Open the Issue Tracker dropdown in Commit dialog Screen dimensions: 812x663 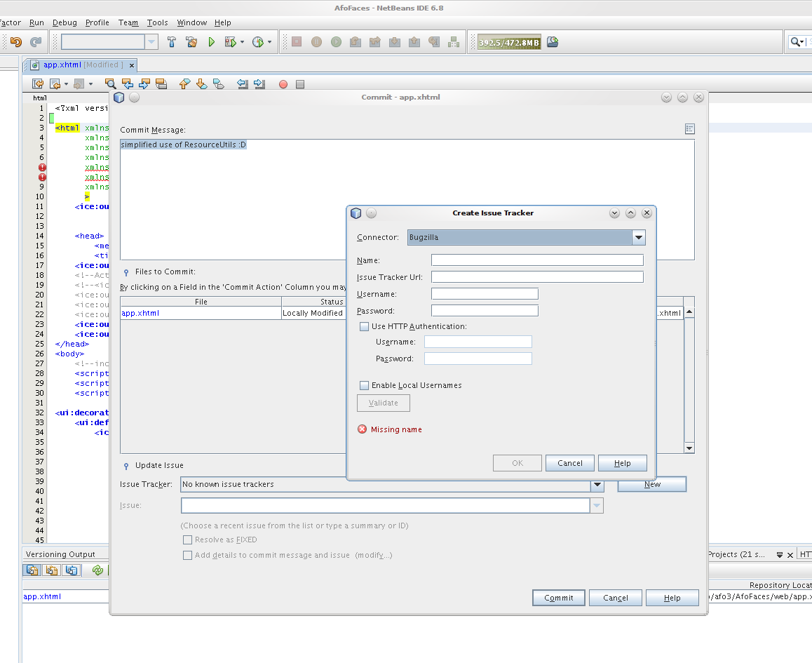coord(597,484)
